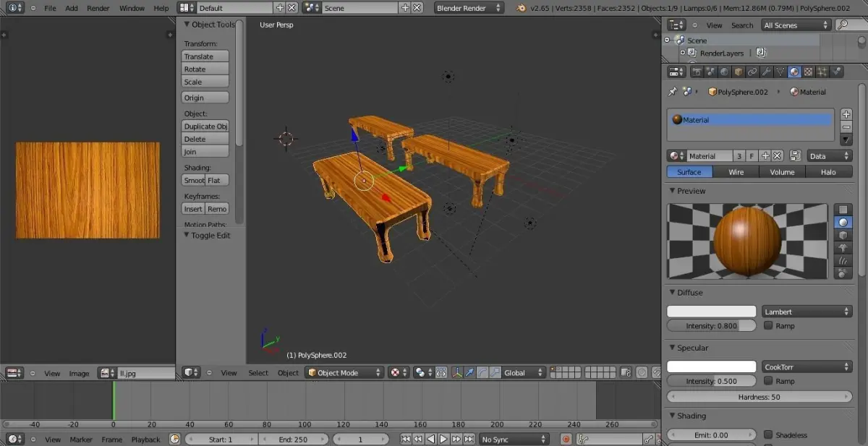Open the CookTorr specular shader dropdown
Viewport: 868px width, 446px height.
807,366
